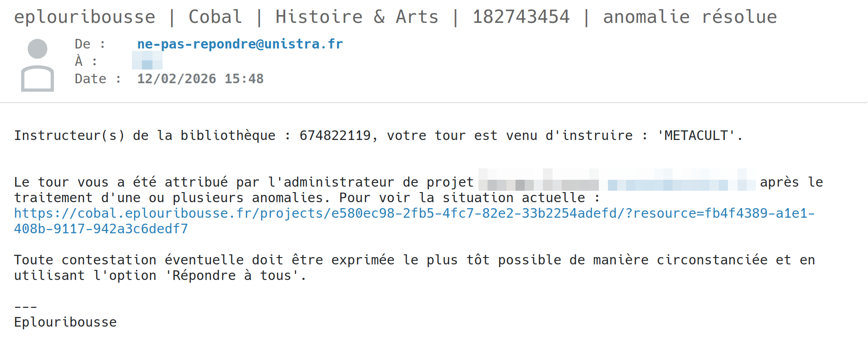Viewport: 868px width, 360px height.
Task: Click the ID 182743454 in subject
Action: pos(521,17)
